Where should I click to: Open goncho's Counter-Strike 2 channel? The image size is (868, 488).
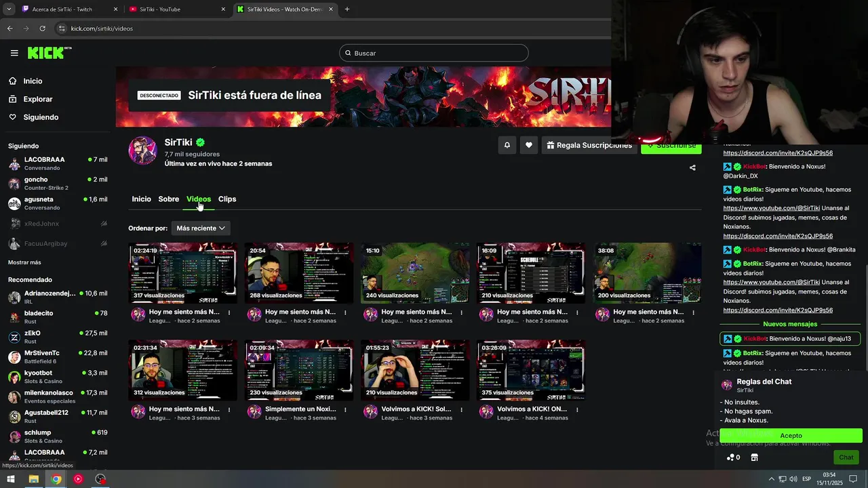(x=57, y=184)
